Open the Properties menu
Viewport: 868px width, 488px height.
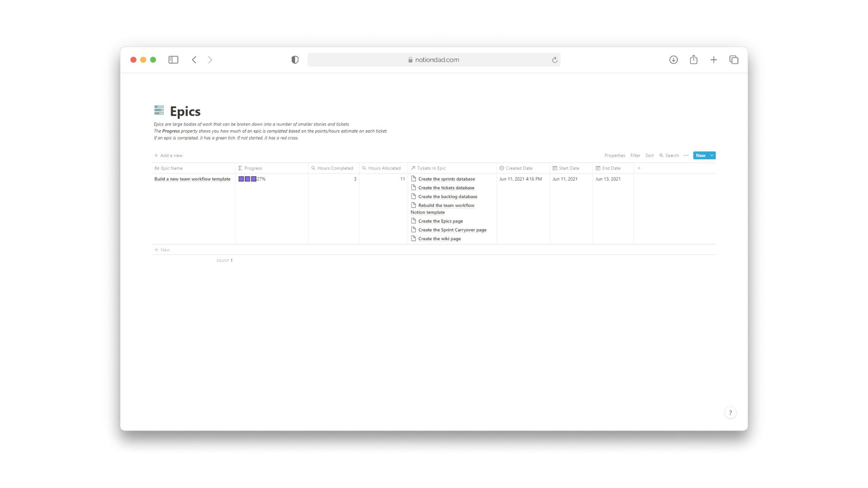[x=614, y=155]
